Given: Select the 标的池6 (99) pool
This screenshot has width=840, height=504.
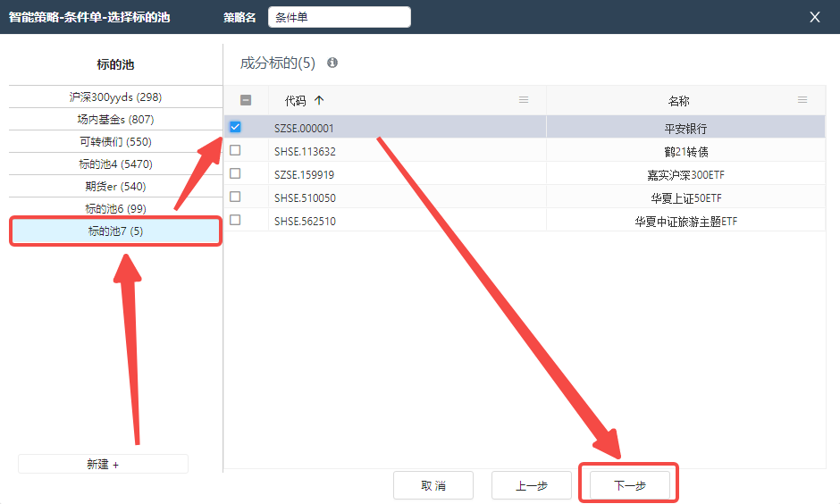Looking at the screenshot, I should 115,208.
